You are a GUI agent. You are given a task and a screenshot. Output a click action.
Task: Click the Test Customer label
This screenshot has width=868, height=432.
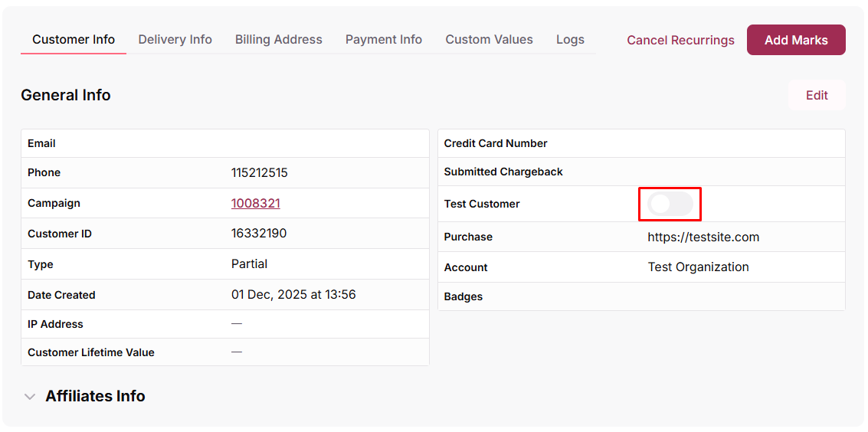(x=482, y=204)
